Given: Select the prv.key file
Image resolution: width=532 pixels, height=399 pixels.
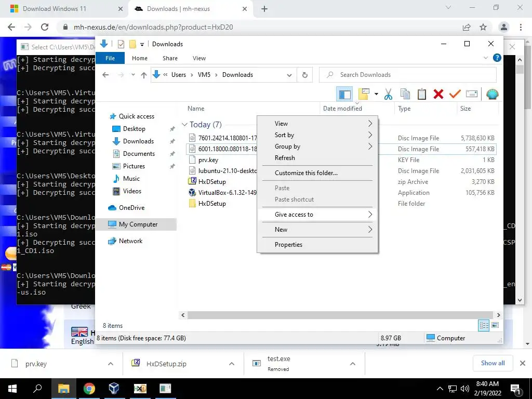Looking at the screenshot, I should [x=208, y=160].
